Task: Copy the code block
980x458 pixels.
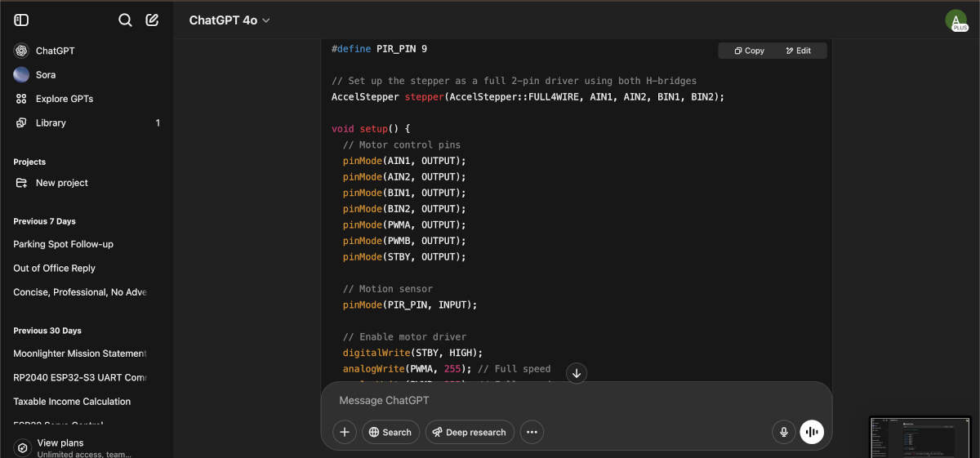Action: pos(749,51)
